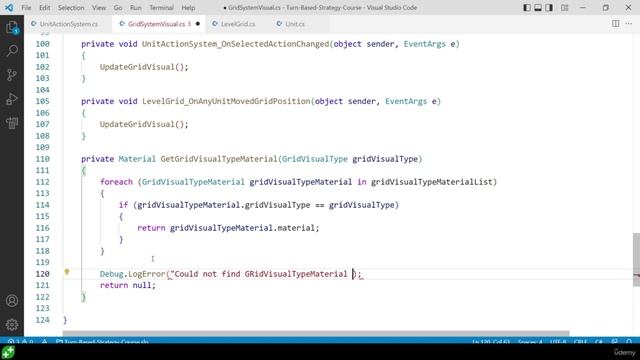Click 'GetGridVisualTypeMaterial' method name
The image size is (640, 360).
[x=219, y=159]
